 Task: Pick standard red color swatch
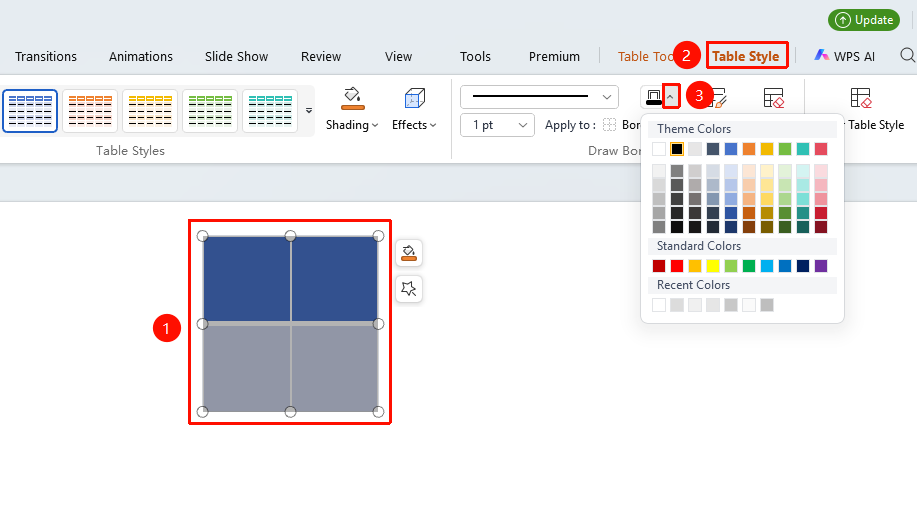coord(677,266)
